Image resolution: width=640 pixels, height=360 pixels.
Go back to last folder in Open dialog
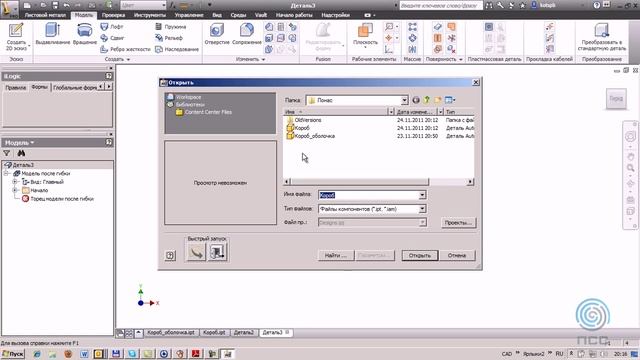coord(416,100)
